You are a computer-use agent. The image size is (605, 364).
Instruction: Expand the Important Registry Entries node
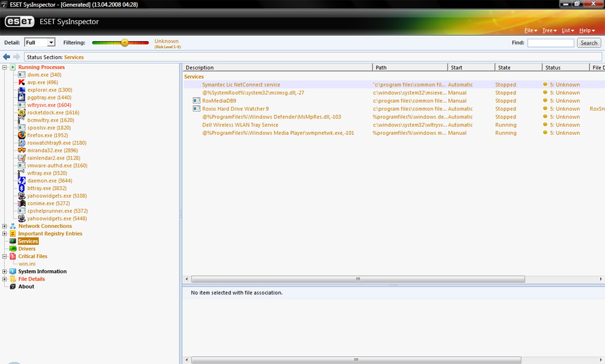click(x=5, y=233)
